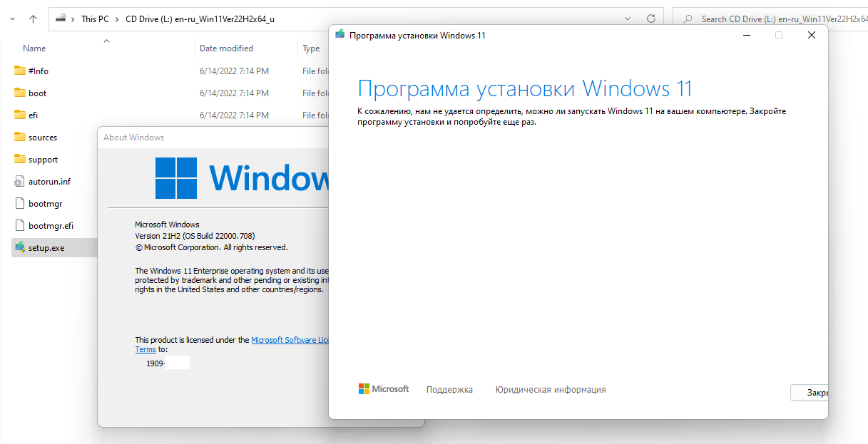Click the efi folder icon

pos(20,115)
